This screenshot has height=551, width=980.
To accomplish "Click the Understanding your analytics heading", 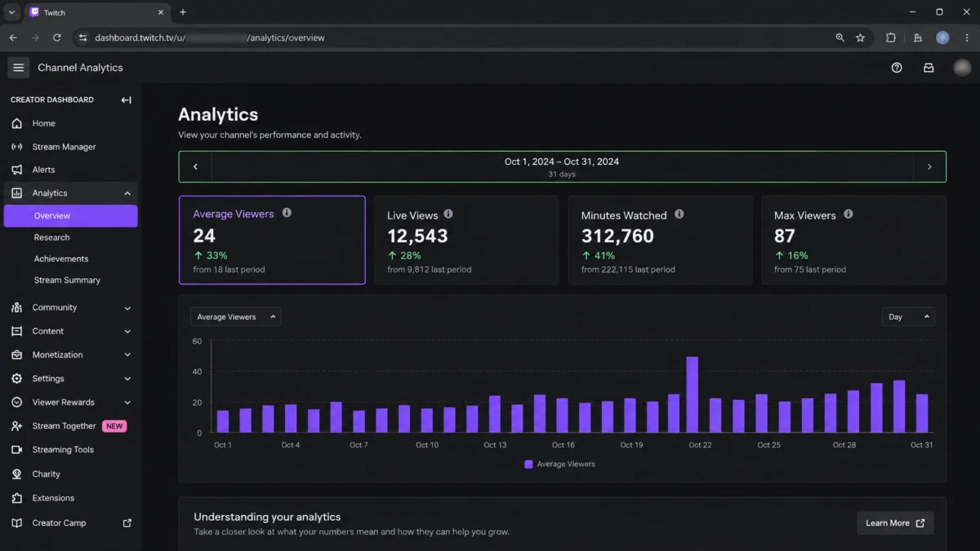I will pyautogui.click(x=267, y=517).
